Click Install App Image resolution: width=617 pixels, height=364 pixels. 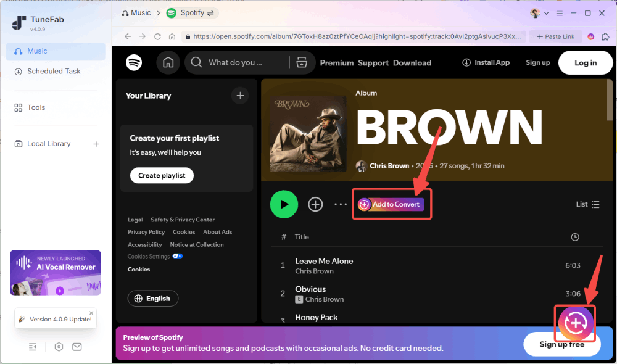pyautogui.click(x=486, y=62)
